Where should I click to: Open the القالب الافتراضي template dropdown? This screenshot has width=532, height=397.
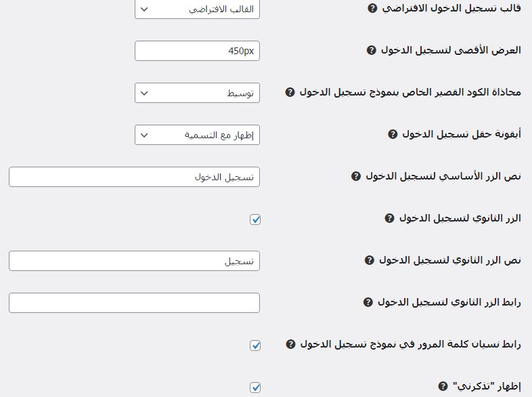tap(197, 9)
